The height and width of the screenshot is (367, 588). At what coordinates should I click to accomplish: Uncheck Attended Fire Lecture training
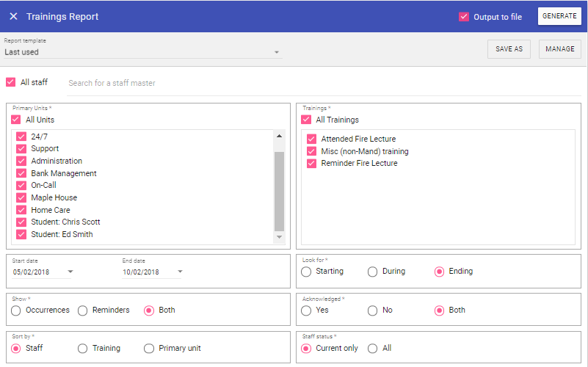(x=311, y=139)
